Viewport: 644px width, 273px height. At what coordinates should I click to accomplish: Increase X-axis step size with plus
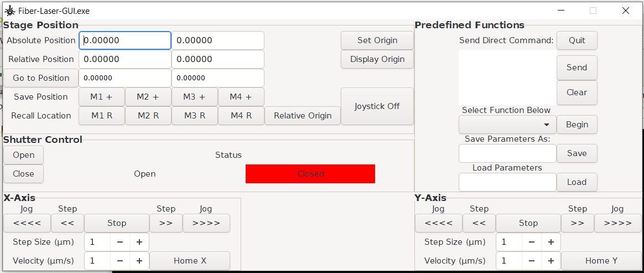click(139, 242)
